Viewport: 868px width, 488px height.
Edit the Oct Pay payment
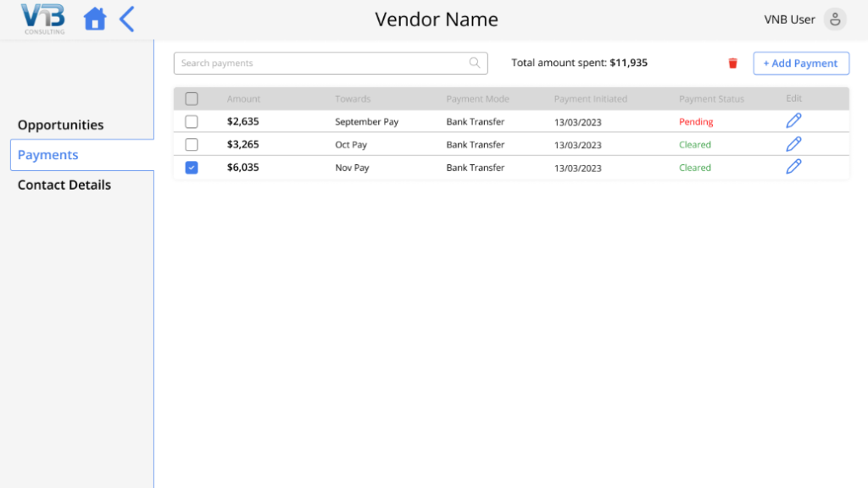(x=793, y=144)
